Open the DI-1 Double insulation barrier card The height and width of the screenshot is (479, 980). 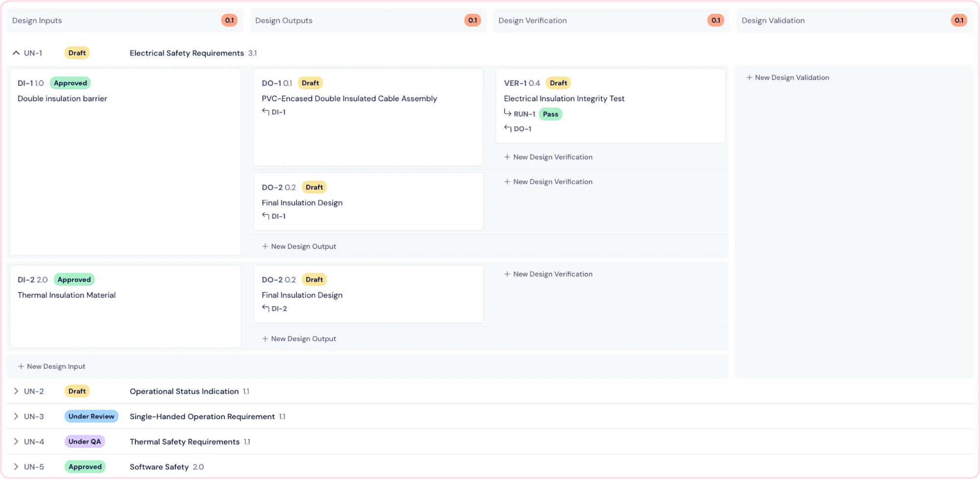(x=125, y=162)
